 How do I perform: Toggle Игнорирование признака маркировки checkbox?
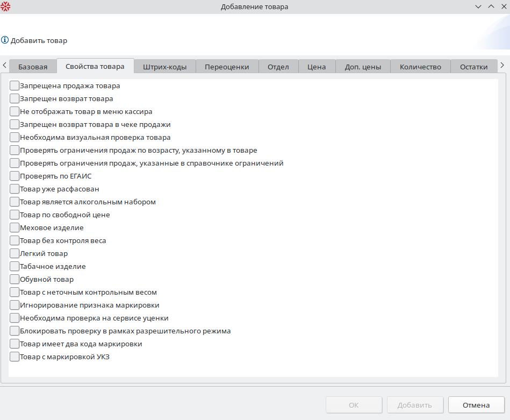[15, 305]
